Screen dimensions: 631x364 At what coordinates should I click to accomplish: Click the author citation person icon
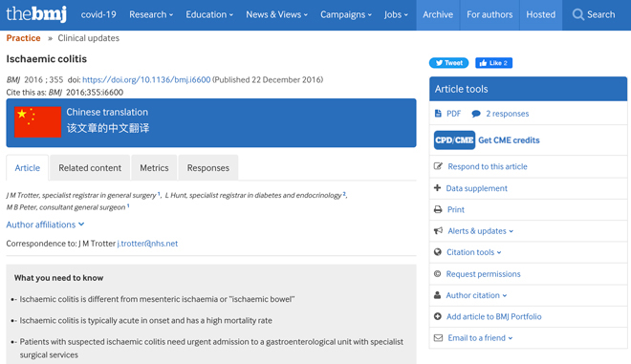438,295
